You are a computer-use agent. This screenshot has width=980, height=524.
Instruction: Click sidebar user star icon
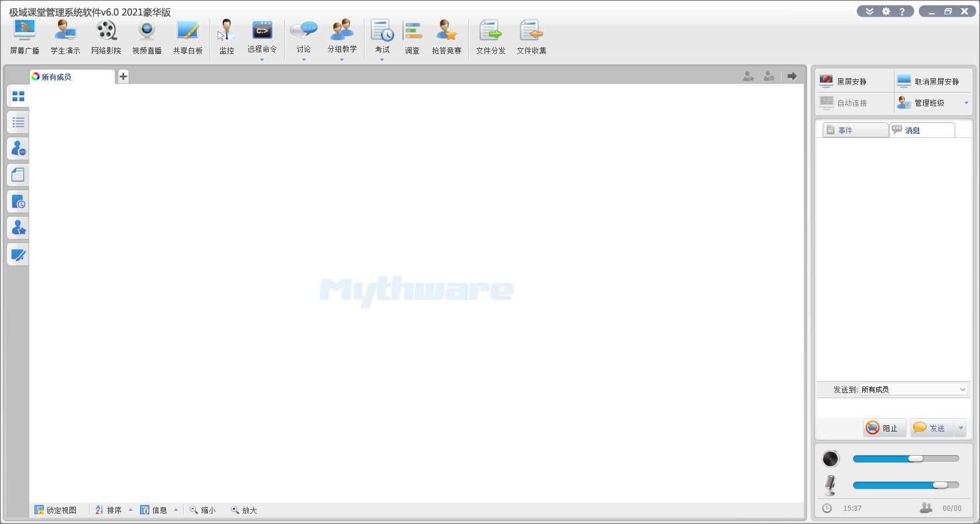point(18,228)
